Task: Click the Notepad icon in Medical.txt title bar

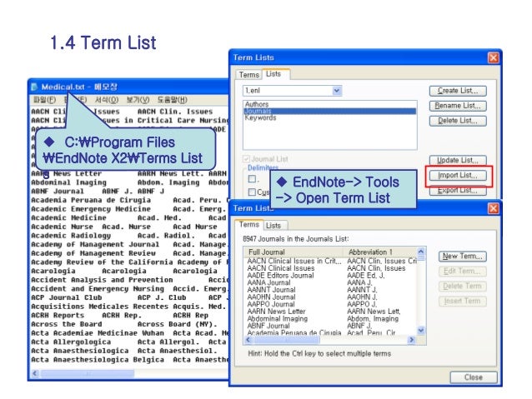Action: pos(34,87)
